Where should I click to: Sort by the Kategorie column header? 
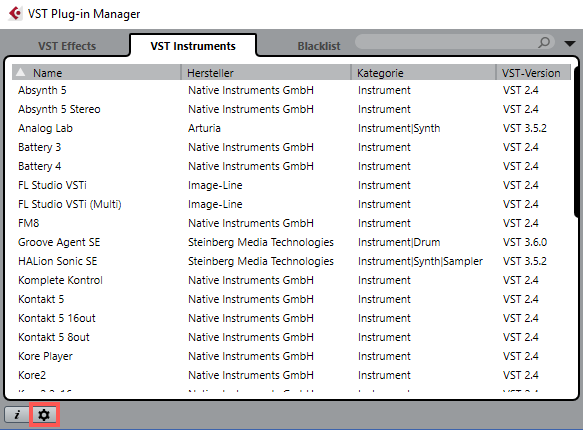423,72
